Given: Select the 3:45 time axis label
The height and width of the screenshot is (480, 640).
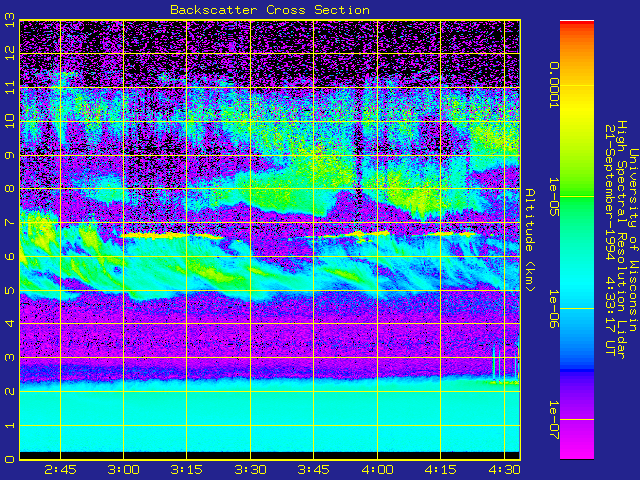Looking at the screenshot, I should pyautogui.click(x=313, y=470).
